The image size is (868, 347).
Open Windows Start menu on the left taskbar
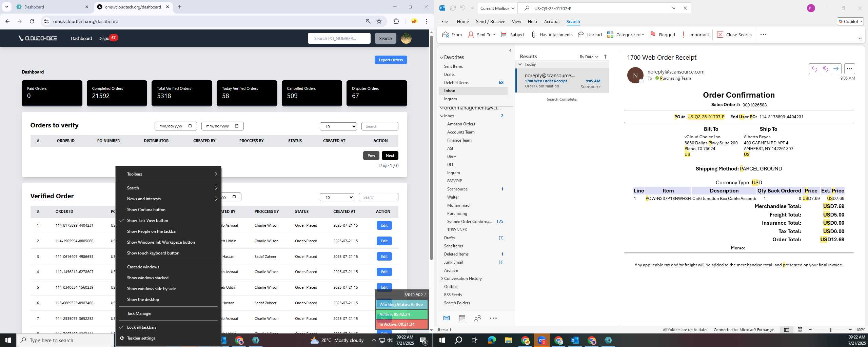click(8, 340)
